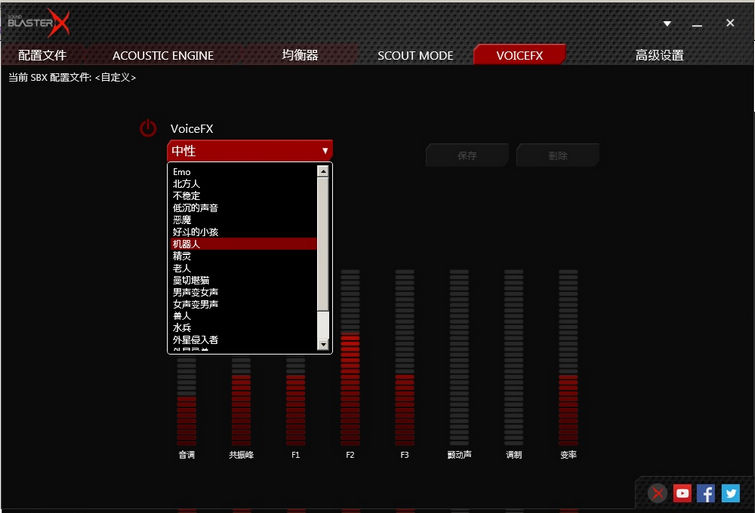Select the highlighted 机器人 preset
The image size is (755, 513).
click(x=244, y=244)
